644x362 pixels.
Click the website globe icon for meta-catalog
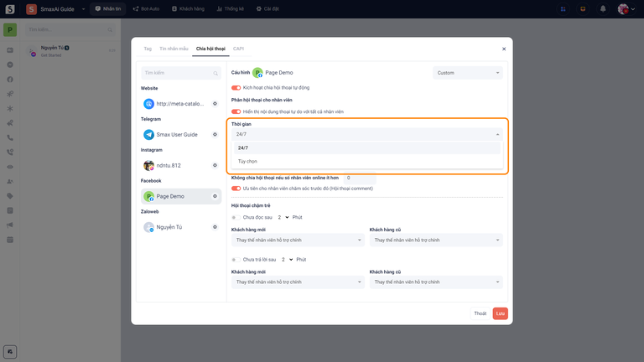[x=148, y=104]
